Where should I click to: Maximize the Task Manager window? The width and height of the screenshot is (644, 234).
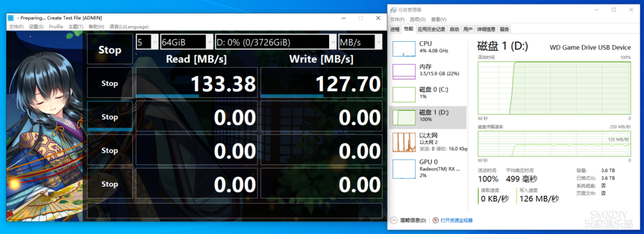coord(614,10)
